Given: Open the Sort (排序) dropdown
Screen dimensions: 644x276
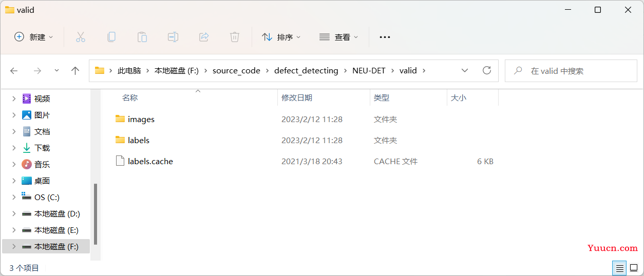Looking at the screenshot, I should (x=281, y=37).
